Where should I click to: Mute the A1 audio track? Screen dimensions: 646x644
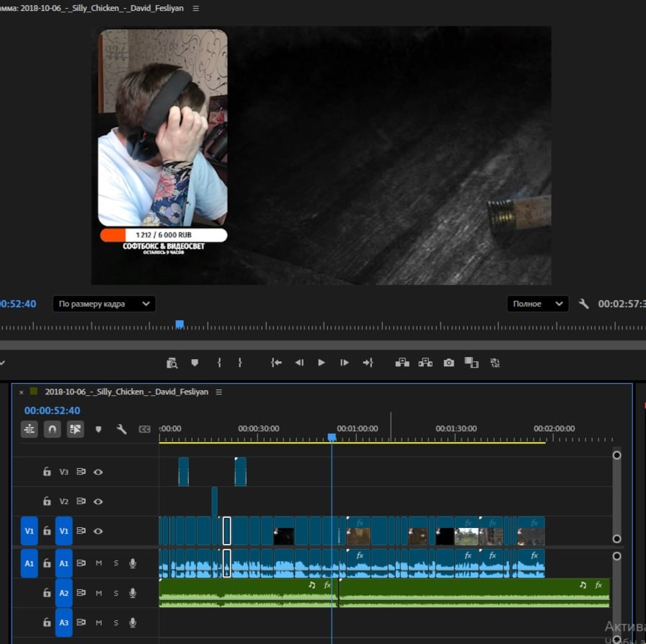[99, 563]
